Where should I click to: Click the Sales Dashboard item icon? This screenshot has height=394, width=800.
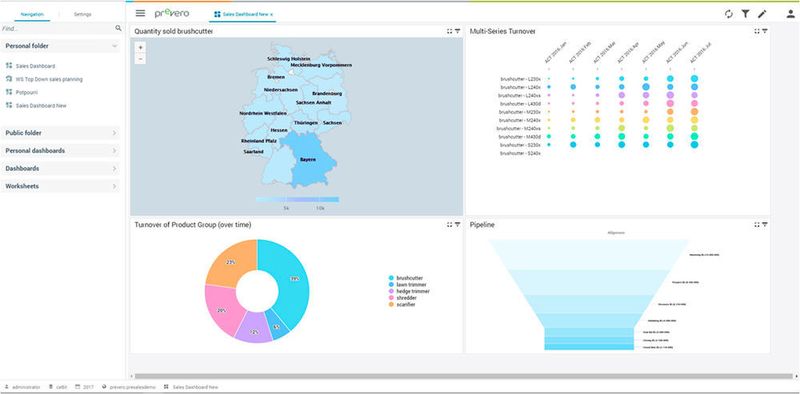point(9,66)
